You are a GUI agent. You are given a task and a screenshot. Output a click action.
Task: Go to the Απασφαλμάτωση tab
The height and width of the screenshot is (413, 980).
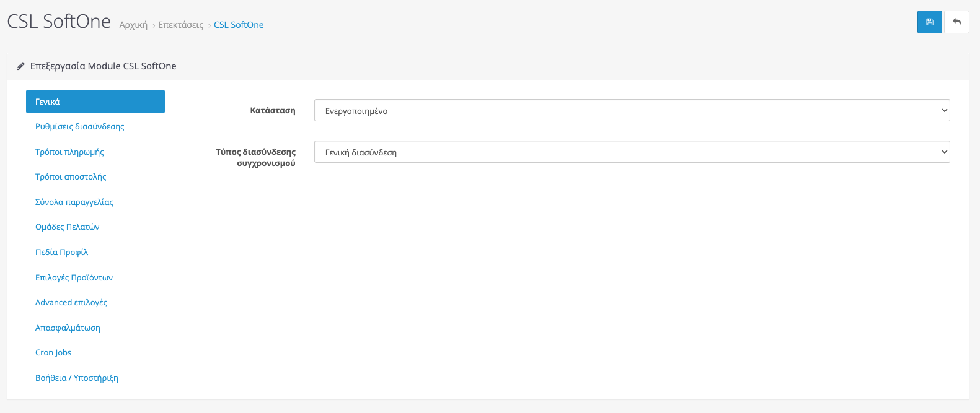[68, 328]
